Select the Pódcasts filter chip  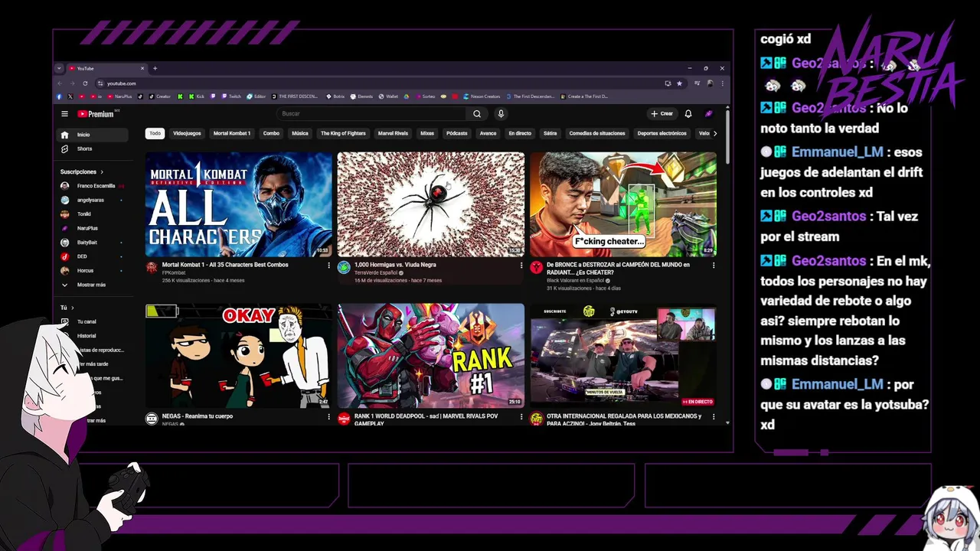coord(456,133)
